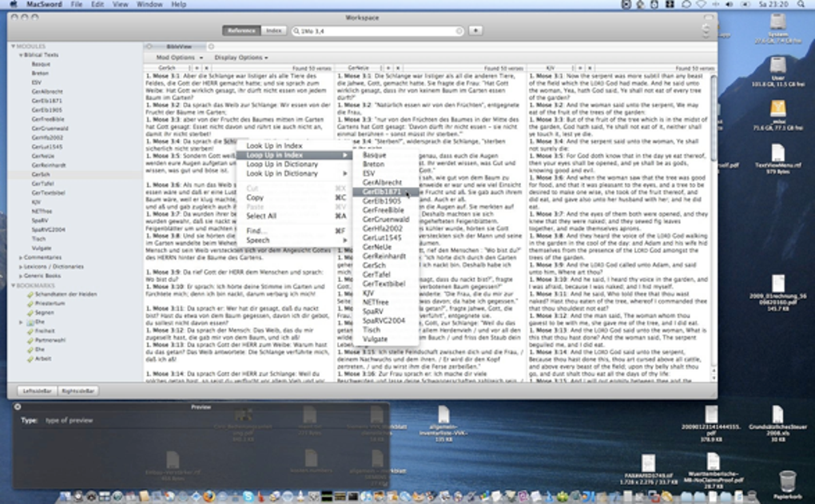Pick GerElb1871 in the index submenu
Screen dimensions: 815x504
[x=385, y=192]
